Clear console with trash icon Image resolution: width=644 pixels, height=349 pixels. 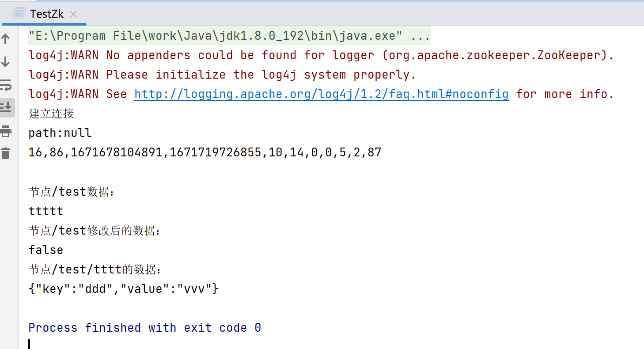pyautogui.click(x=5, y=153)
